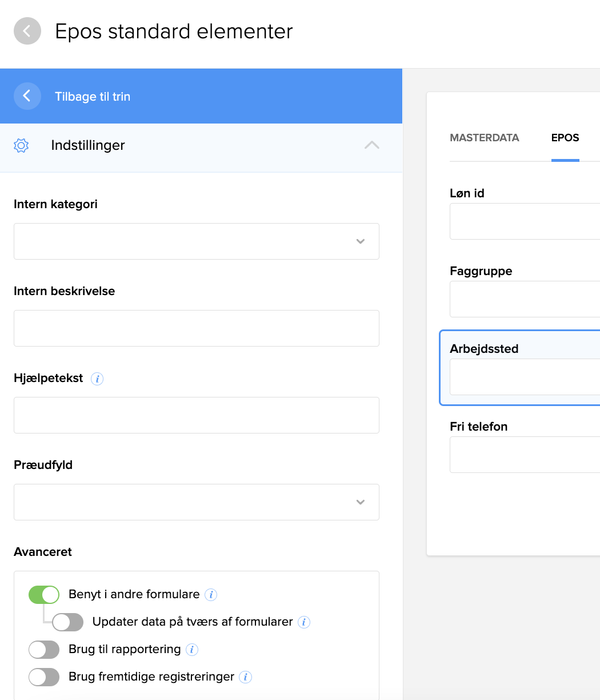The height and width of the screenshot is (700, 600).
Task: Click the info icon next to Hjælpetekst
Action: pos(97,379)
